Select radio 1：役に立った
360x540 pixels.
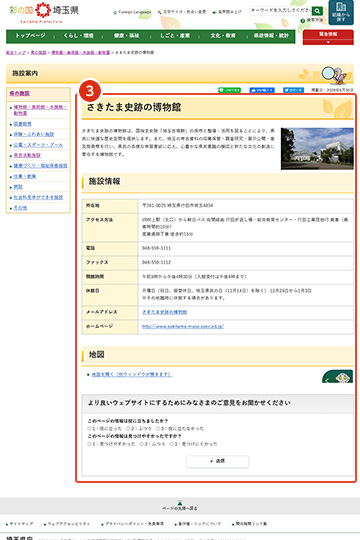[89, 429]
